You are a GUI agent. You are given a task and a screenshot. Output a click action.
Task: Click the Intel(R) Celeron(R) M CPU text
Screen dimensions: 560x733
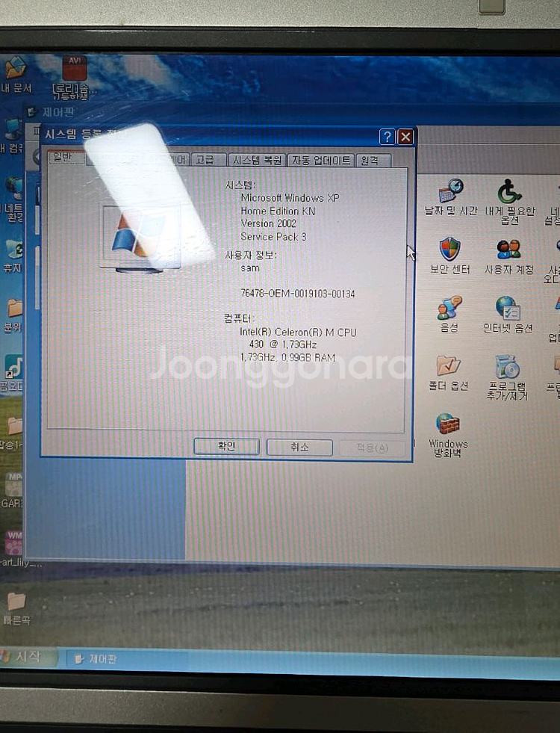297,333
